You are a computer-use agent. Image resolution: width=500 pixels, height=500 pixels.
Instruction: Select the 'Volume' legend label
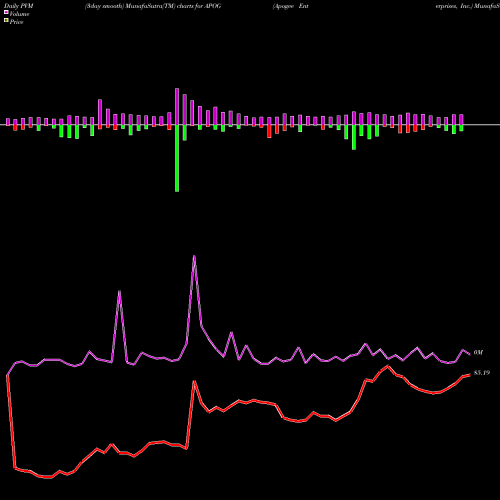pyautogui.click(x=19, y=14)
